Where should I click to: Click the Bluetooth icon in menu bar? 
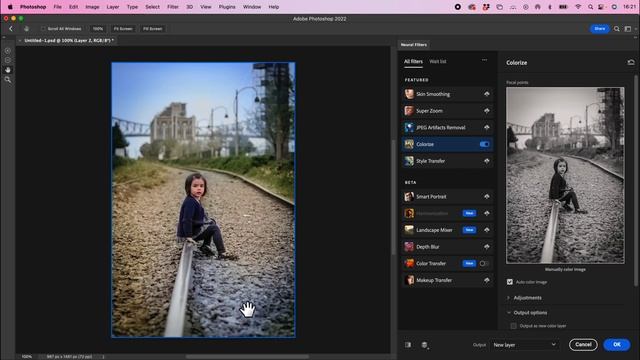(x=550, y=7)
